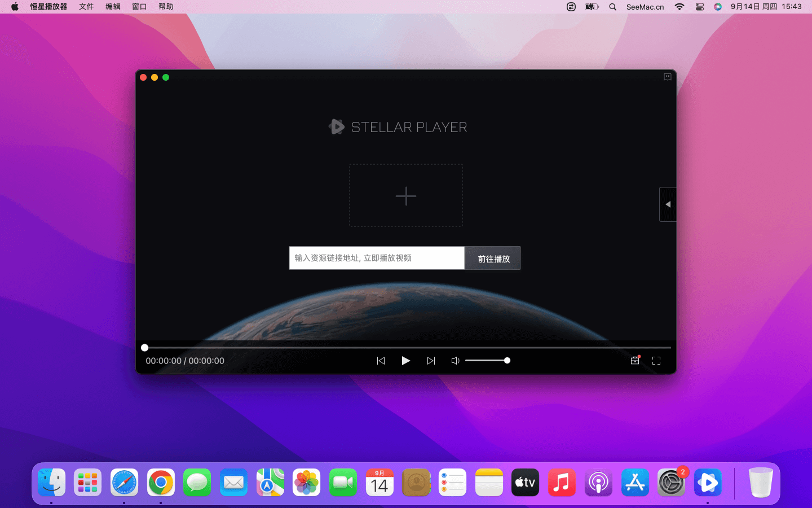Mute audio via speaker icon
The image size is (812, 508).
(x=455, y=361)
